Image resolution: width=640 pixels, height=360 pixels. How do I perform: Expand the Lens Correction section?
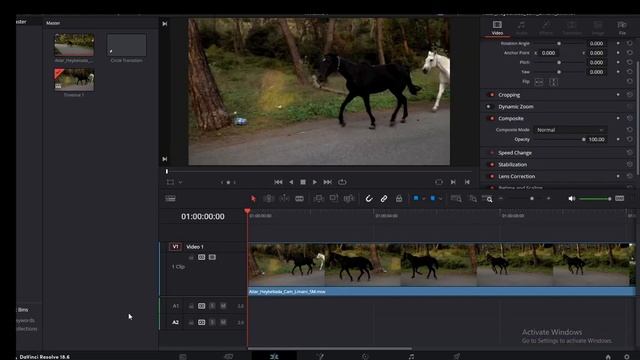516,176
